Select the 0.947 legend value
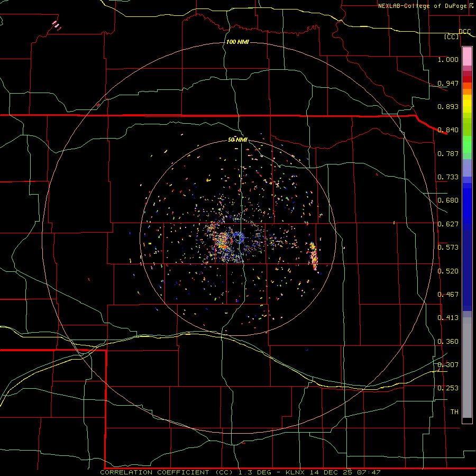Screen dimensions: 476x476 pyautogui.click(x=448, y=83)
